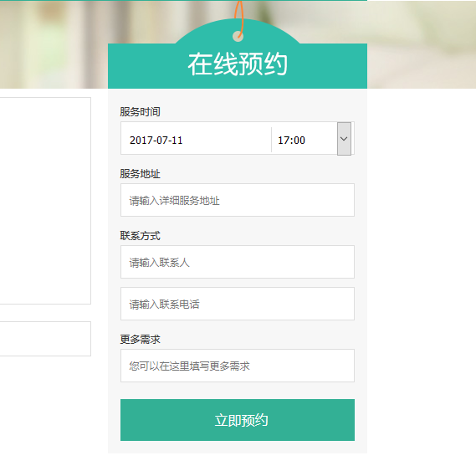476x466 pixels.
Task: Click the large empty panel on the left
Action: pyautogui.click(x=45, y=201)
